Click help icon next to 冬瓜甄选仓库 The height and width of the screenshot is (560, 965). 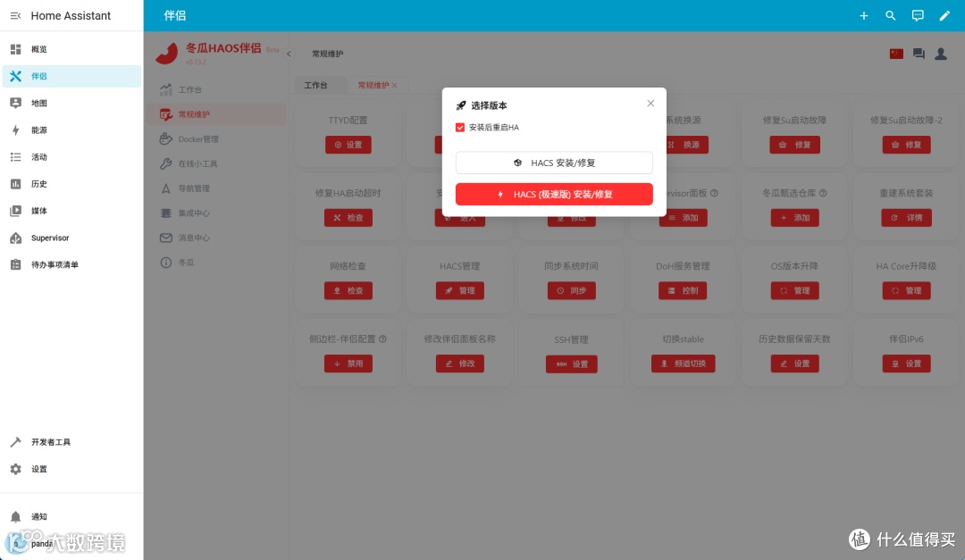[x=823, y=193]
